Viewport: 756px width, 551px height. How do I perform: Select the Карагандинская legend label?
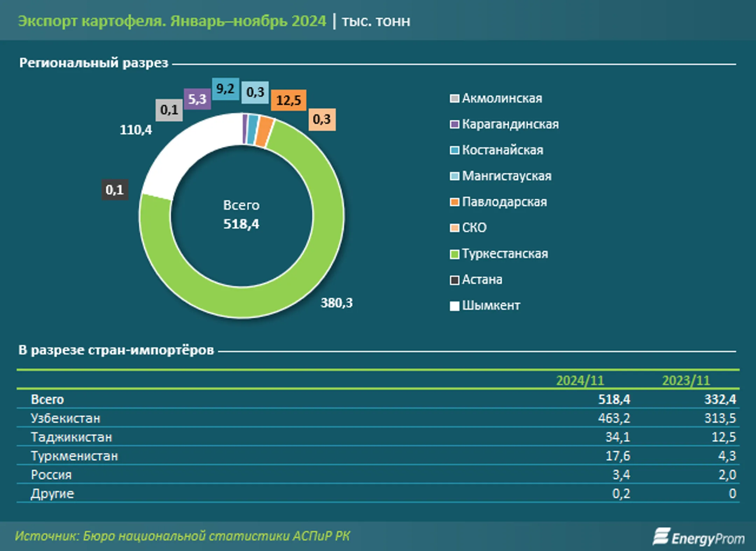click(510, 124)
